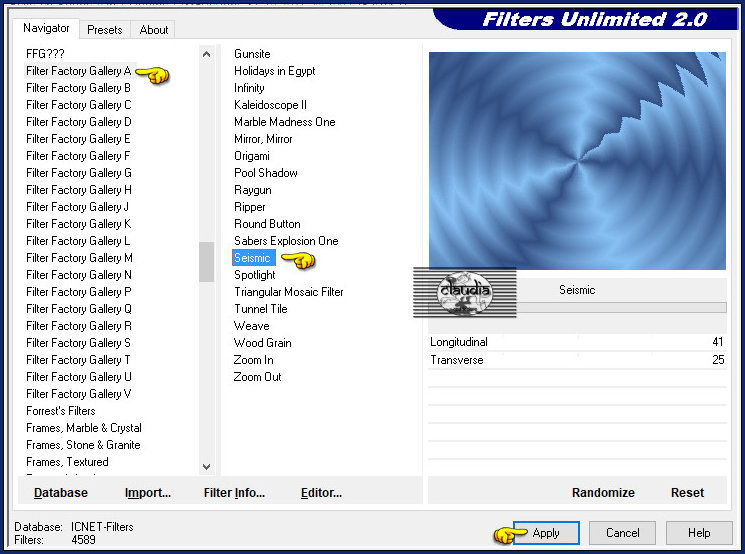Select Filter Factory Gallery P
Screen dimensions: 745x554
(78, 292)
